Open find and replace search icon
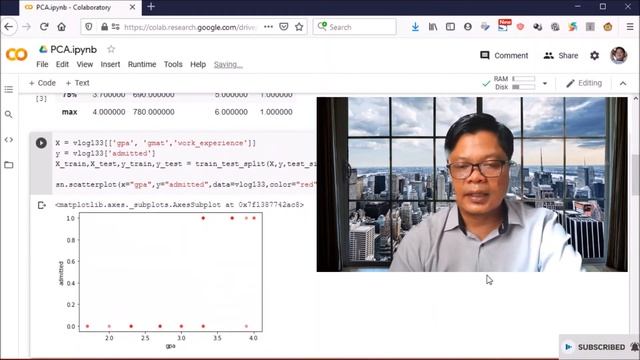Viewport: 640px width, 360px height. pos(9,115)
